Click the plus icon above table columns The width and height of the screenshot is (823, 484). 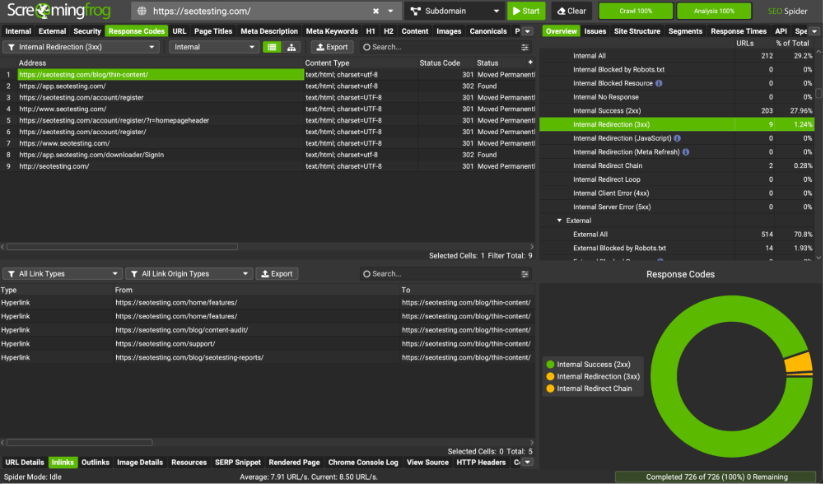coord(530,62)
